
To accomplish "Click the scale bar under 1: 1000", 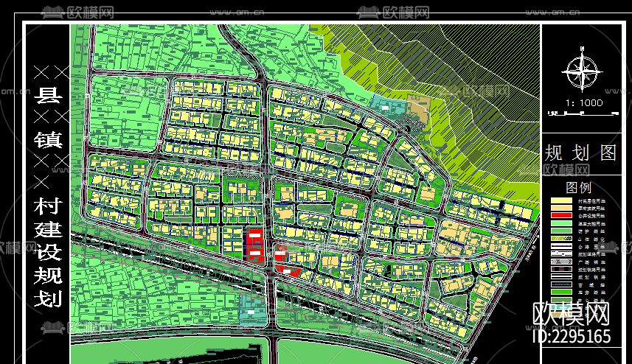I will (x=583, y=113).
